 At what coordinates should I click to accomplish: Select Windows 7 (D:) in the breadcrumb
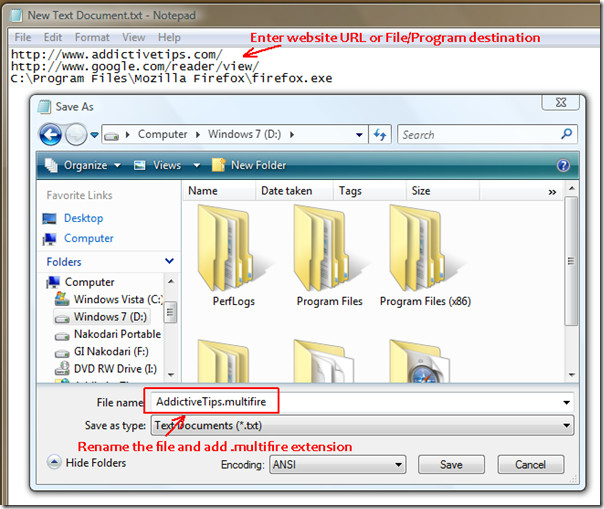[245, 134]
